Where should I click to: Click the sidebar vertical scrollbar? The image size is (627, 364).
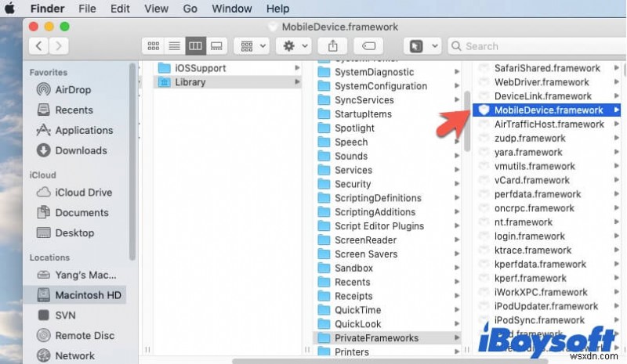132,162
